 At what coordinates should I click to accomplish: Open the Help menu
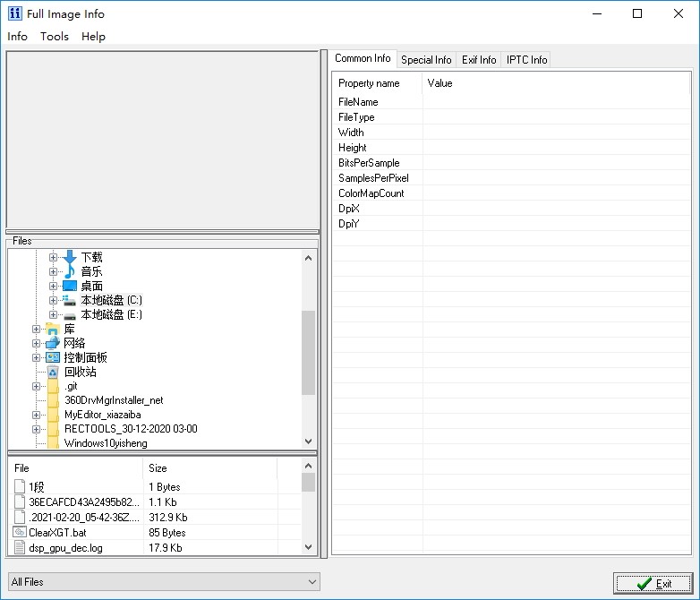point(93,36)
